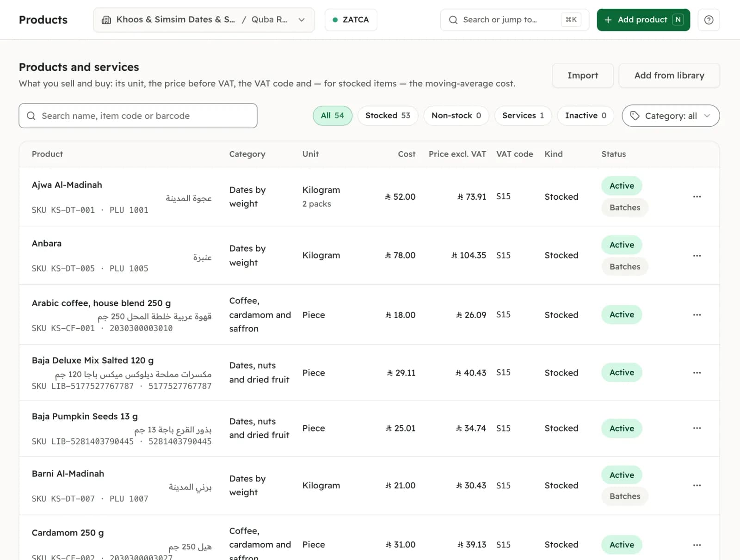Click the magnifier icon in product search box
The width and height of the screenshot is (740, 560).
pos(31,116)
